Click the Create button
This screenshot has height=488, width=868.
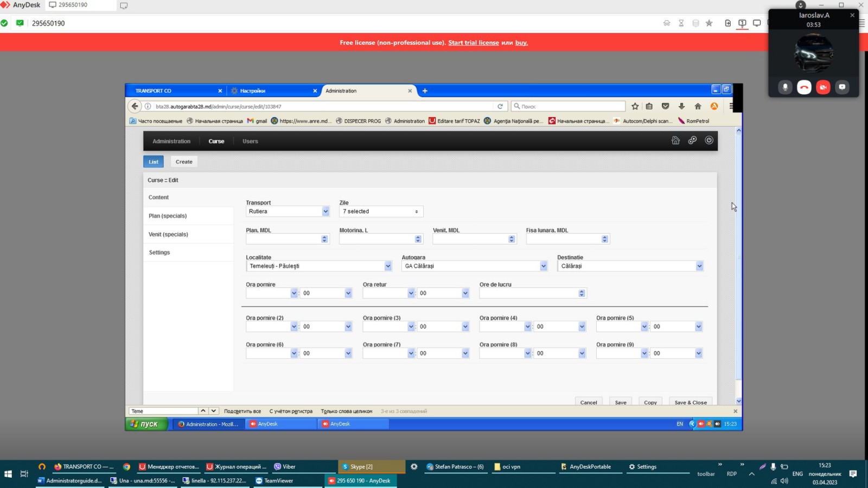pyautogui.click(x=184, y=162)
